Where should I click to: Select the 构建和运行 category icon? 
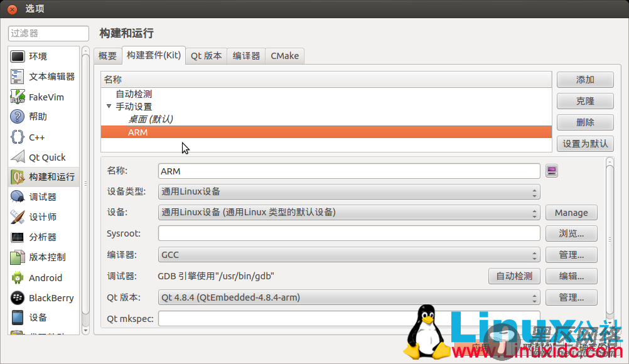(17, 177)
